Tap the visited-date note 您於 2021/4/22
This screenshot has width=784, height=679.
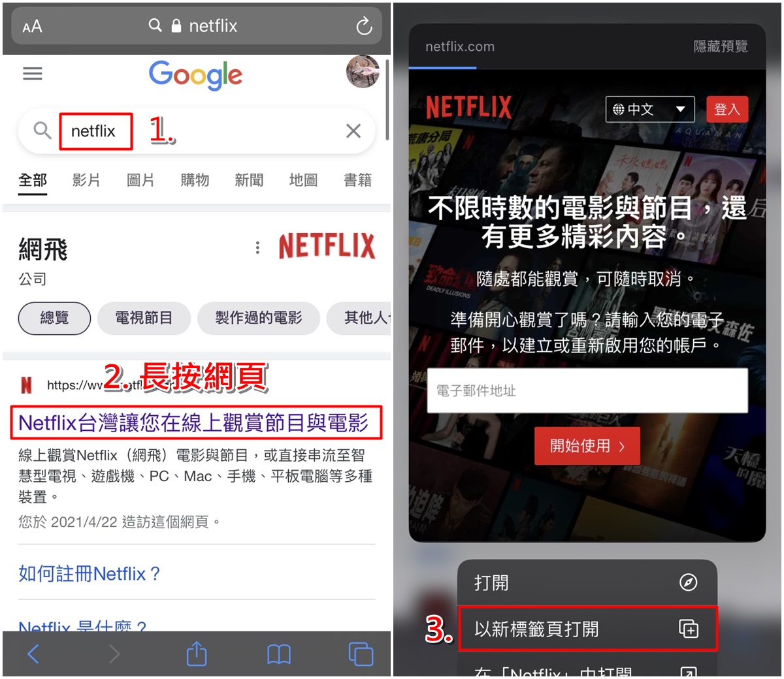(120, 522)
